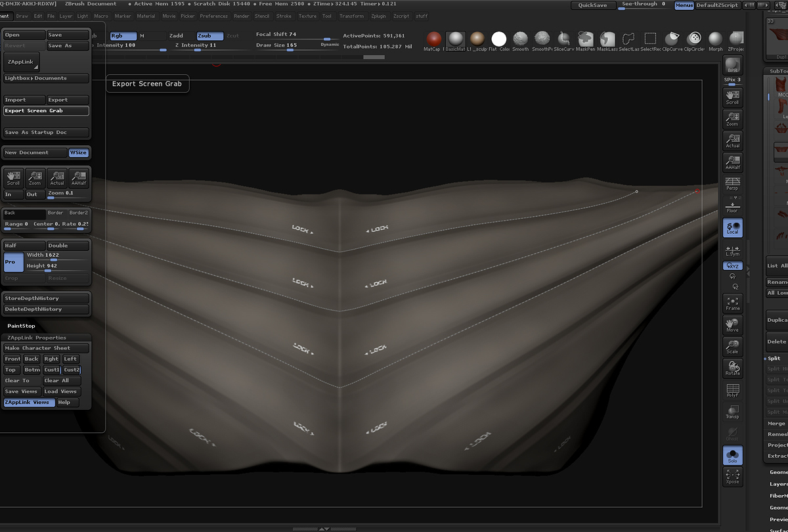Expand the Split section in SubTool
Screen dimensions: 788x532
774,359
